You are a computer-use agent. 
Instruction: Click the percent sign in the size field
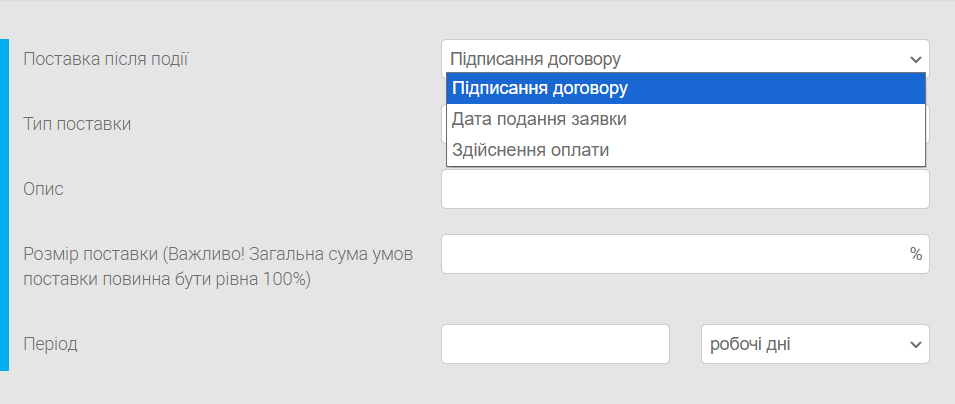point(916,254)
